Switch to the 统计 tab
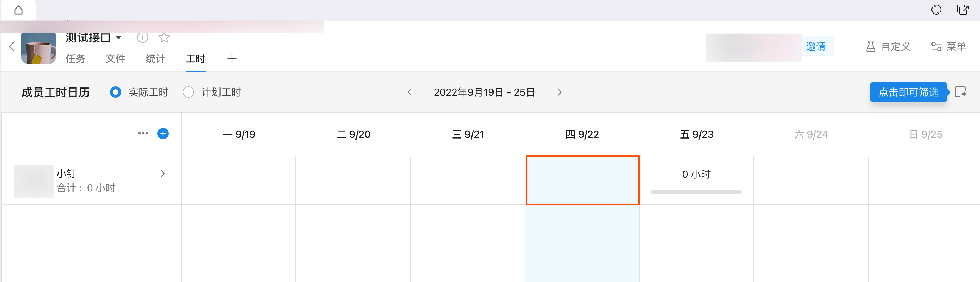980x282 pixels. click(155, 59)
